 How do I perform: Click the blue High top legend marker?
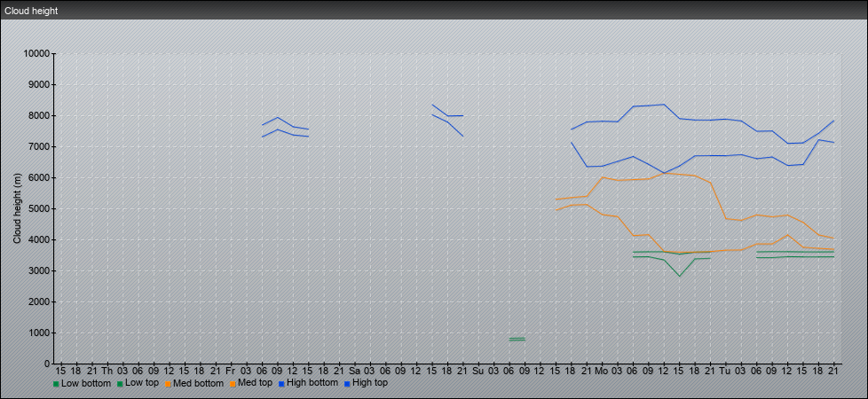(347, 384)
